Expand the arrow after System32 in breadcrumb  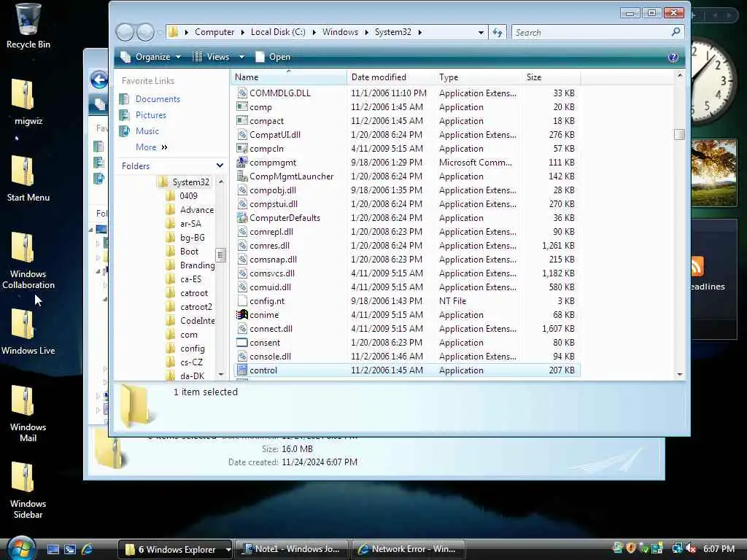419,32
